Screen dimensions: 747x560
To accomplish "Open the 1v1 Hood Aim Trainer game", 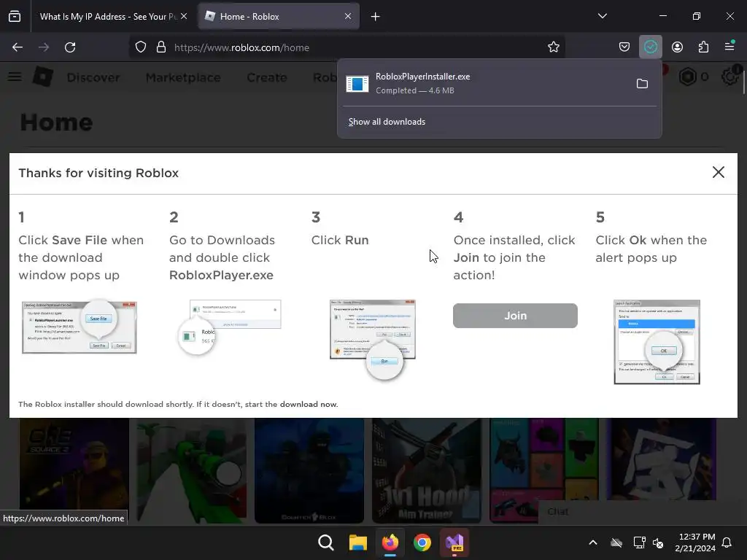I will point(426,470).
